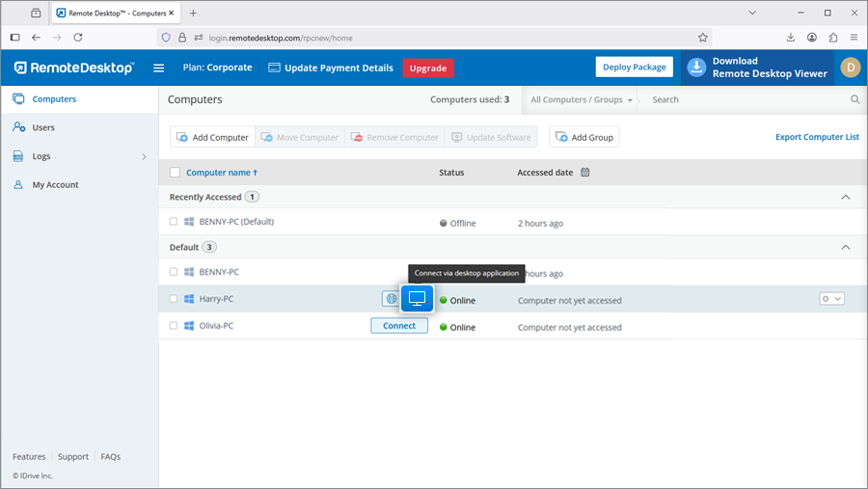This screenshot has width=868, height=489.
Task: Open the user profile avatar
Action: pos(850,68)
